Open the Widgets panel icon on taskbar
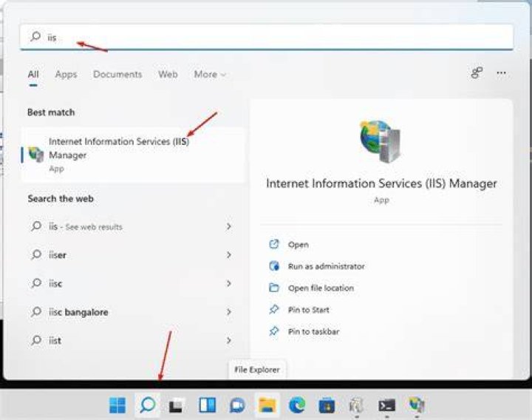The width and height of the screenshot is (532, 420). tap(207, 404)
